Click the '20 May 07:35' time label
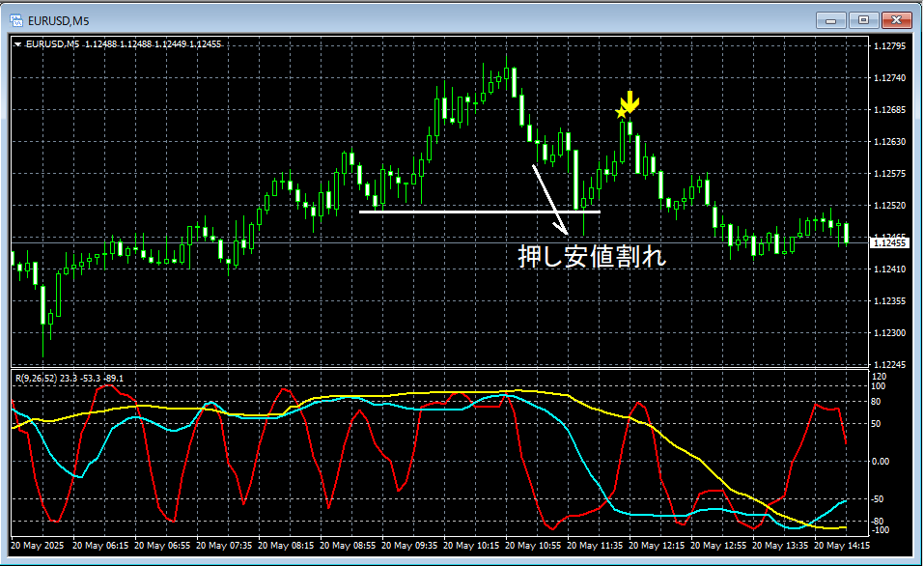The height and width of the screenshot is (566, 924). (x=224, y=546)
